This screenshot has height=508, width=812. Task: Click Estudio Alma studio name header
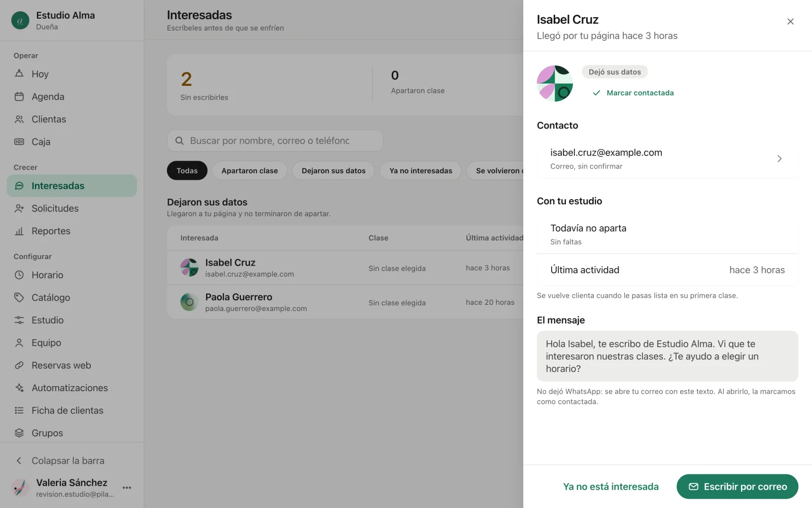(x=65, y=15)
